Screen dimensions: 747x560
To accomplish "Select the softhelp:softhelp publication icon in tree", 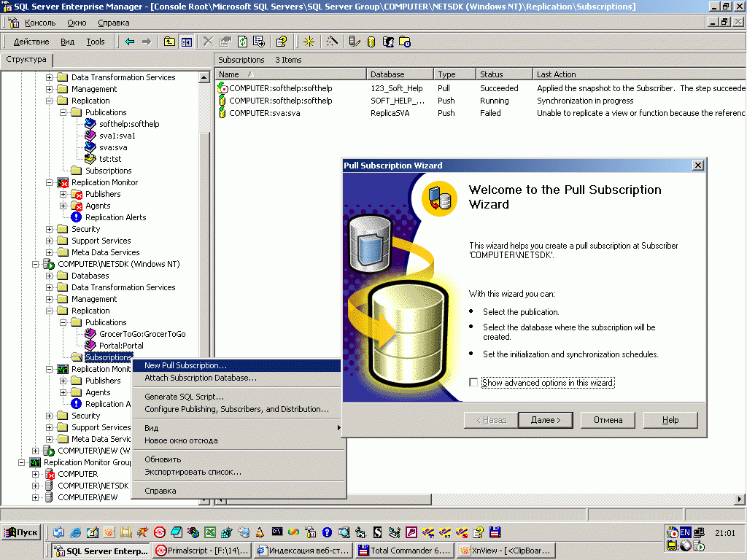I will (90, 124).
